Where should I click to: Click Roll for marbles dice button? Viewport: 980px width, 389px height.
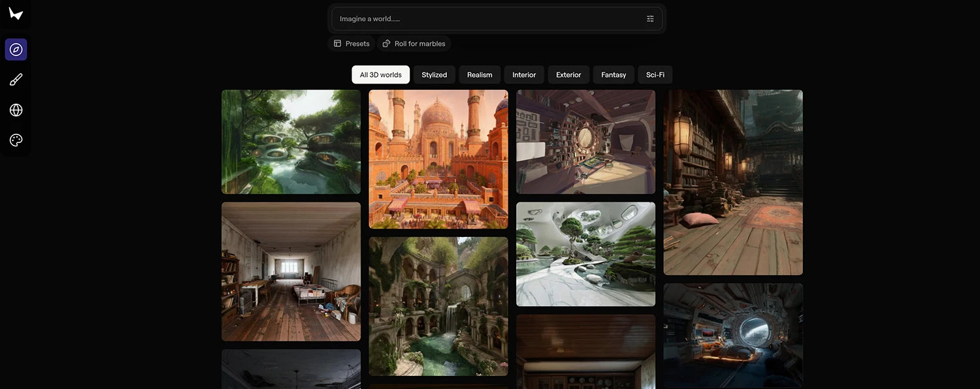[x=414, y=44]
